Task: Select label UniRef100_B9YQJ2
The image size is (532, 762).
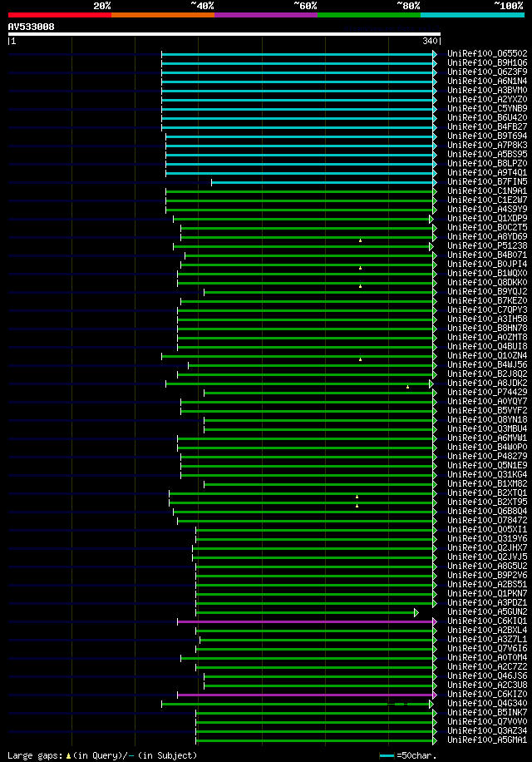Action: click(x=487, y=292)
